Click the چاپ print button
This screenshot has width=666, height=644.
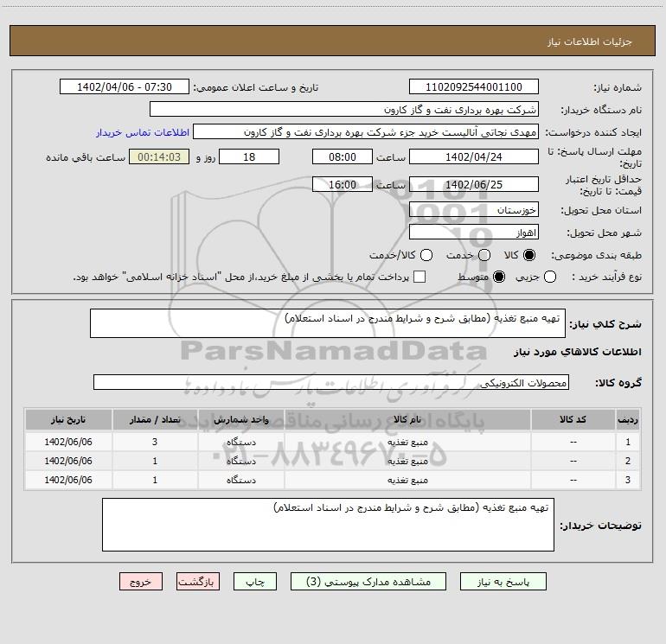pos(255,581)
